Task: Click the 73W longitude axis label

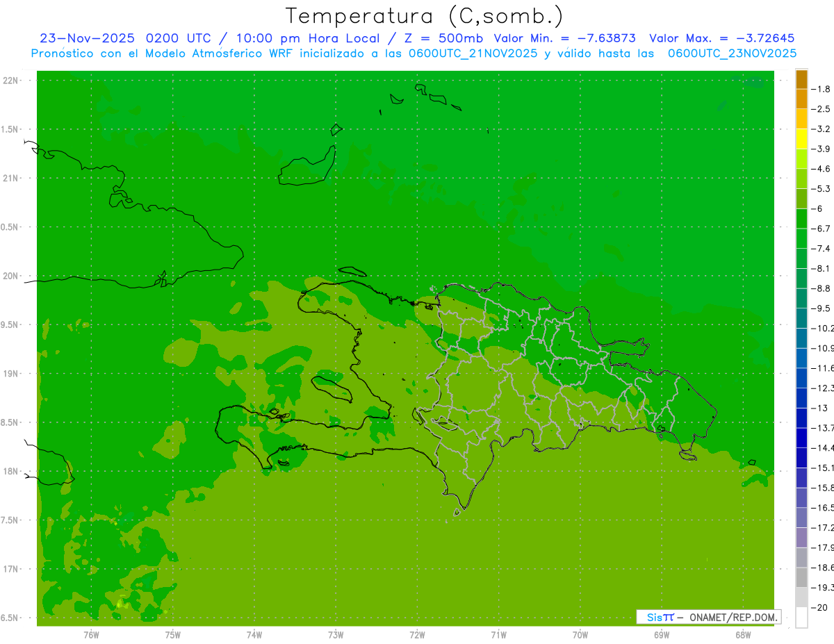Action: [336, 635]
